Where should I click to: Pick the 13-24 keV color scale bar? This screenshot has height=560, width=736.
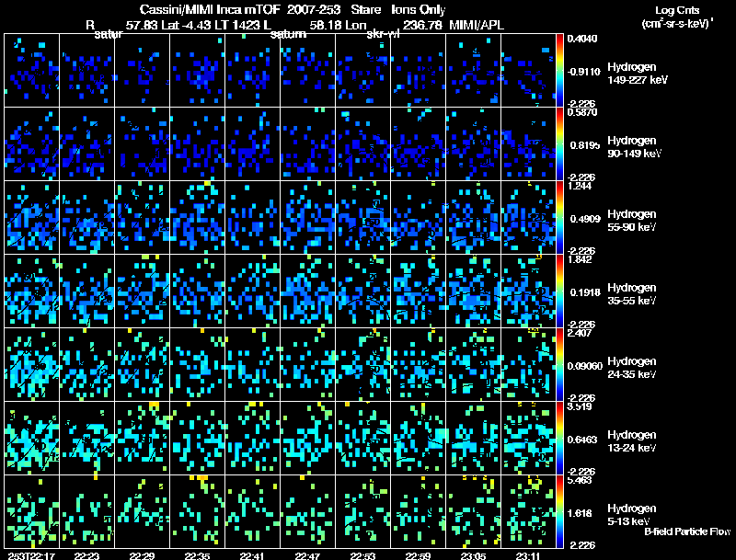tap(559, 439)
